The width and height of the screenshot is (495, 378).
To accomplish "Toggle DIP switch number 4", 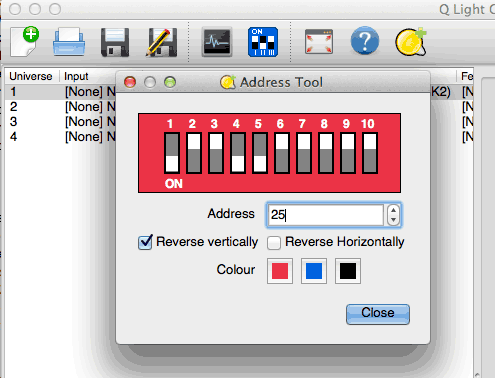I will 238,153.
